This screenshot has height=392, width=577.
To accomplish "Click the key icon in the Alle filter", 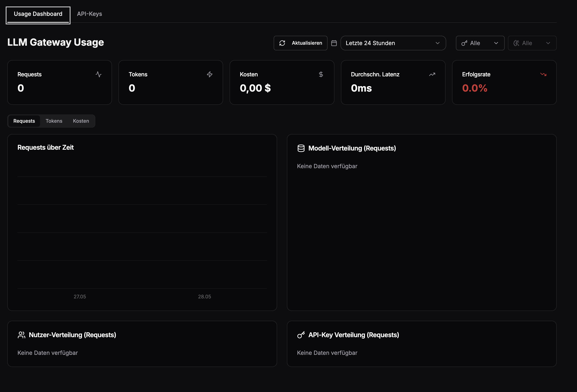I will pyautogui.click(x=464, y=43).
